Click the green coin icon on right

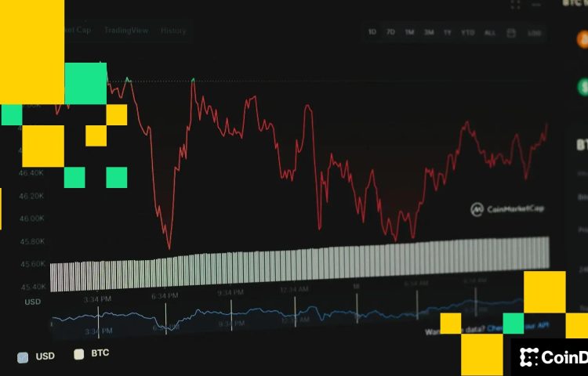pyautogui.click(x=583, y=86)
